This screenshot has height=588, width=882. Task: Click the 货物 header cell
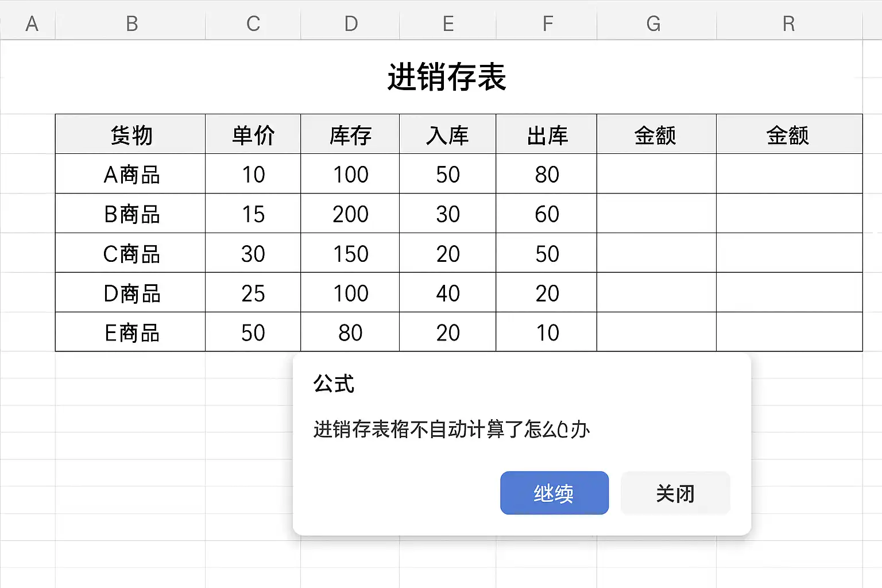pos(131,135)
